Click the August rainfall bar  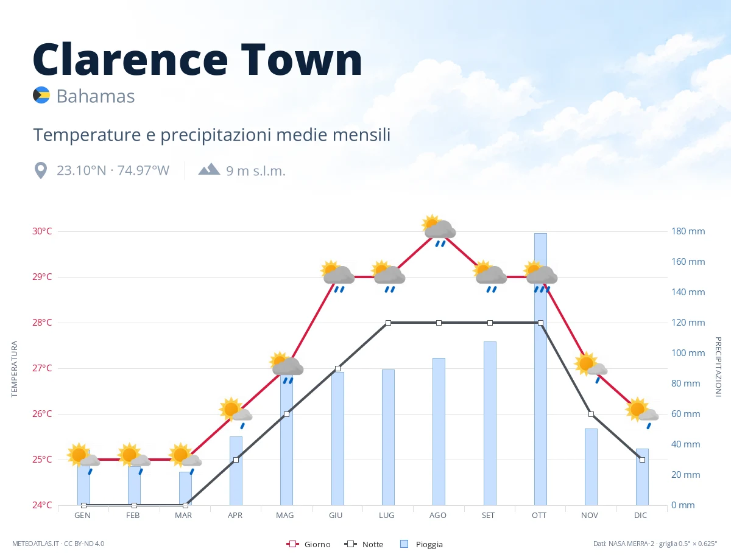(439, 432)
